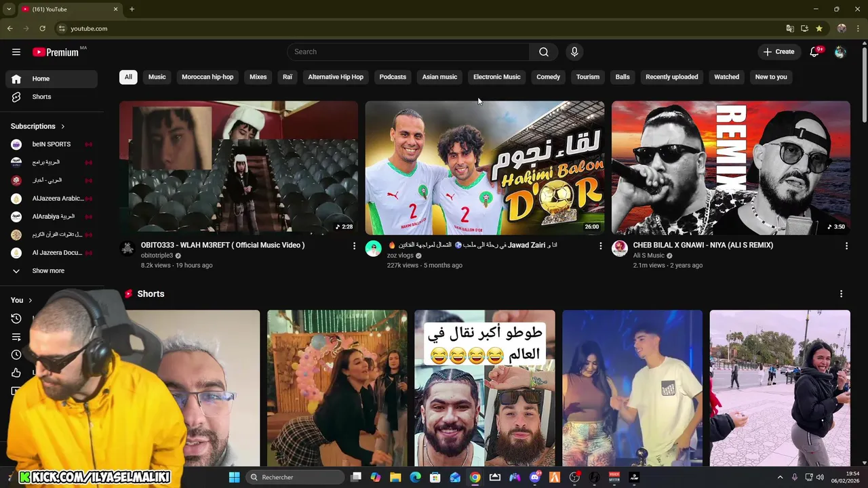Open options menu for OBITO333 video
Image resolution: width=868 pixels, height=488 pixels.
(x=354, y=246)
